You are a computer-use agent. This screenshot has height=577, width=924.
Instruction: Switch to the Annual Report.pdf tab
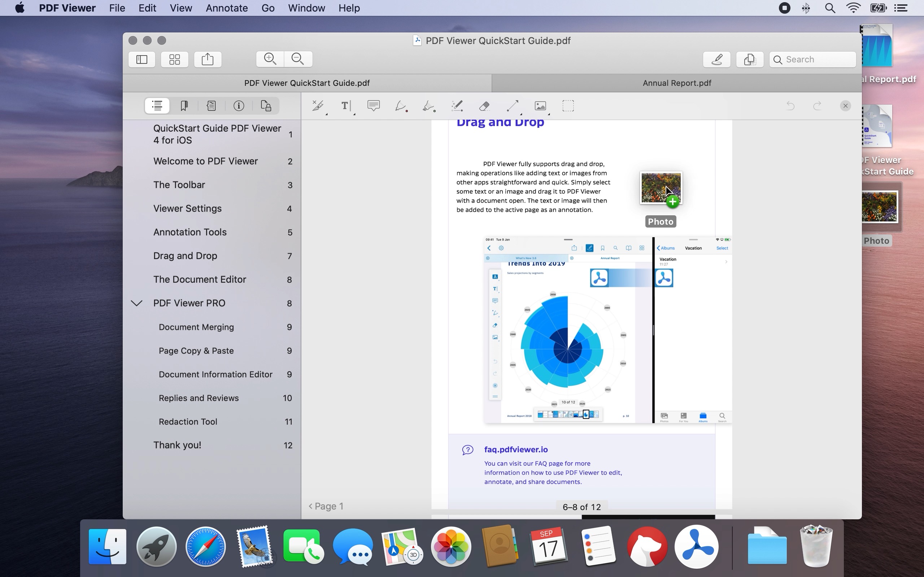[x=677, y=83]
